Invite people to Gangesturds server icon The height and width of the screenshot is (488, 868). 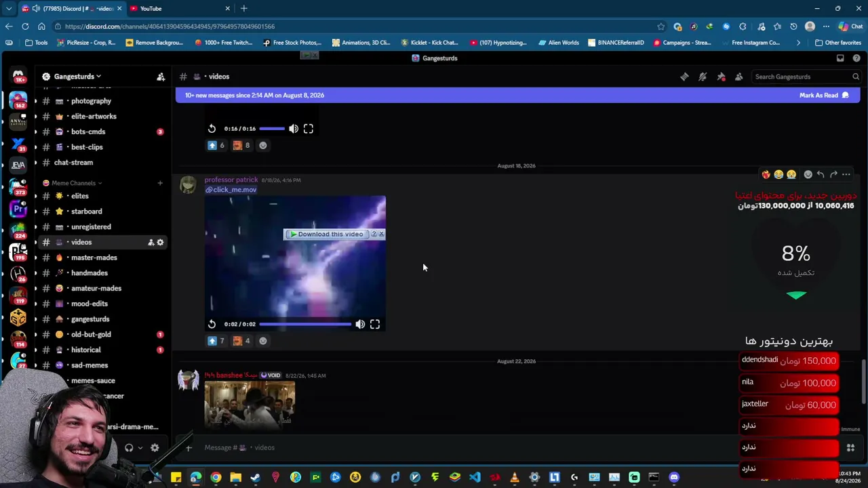click(161, 77)
